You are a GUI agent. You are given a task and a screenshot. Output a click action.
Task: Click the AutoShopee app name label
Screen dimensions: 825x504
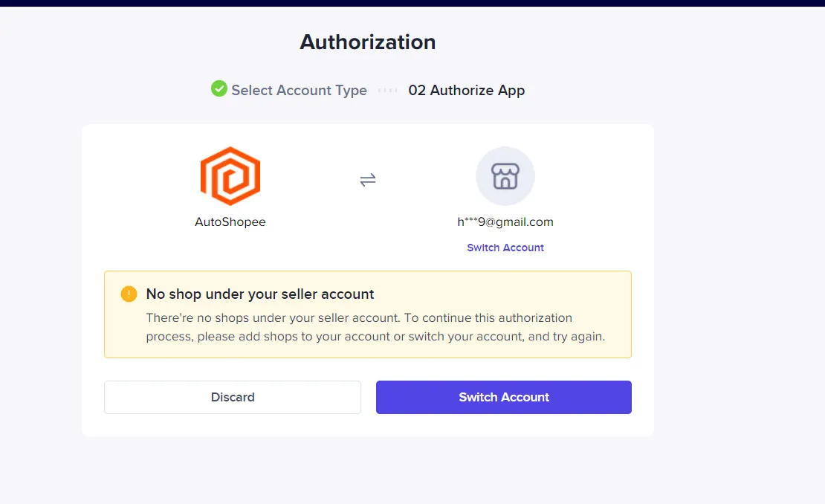pos(230,222)
